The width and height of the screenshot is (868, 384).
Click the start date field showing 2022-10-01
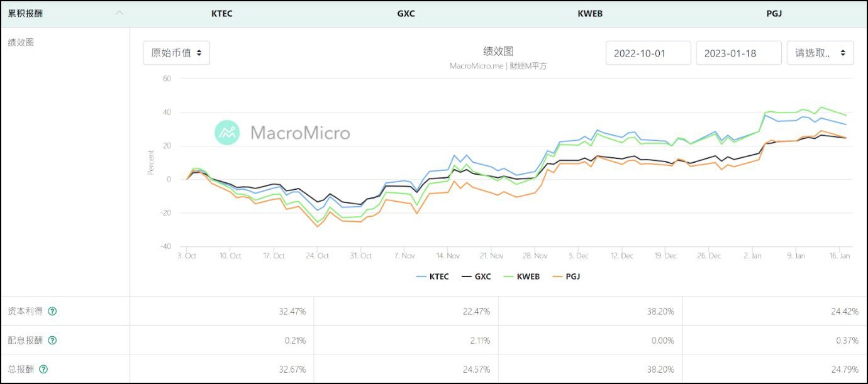[648, 53]
